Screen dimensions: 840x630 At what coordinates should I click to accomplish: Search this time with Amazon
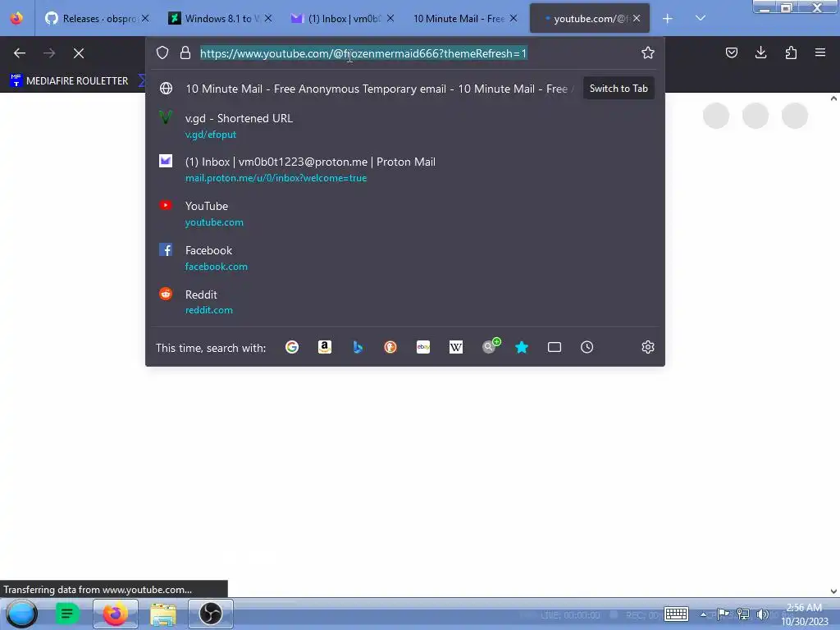(325, 347)
